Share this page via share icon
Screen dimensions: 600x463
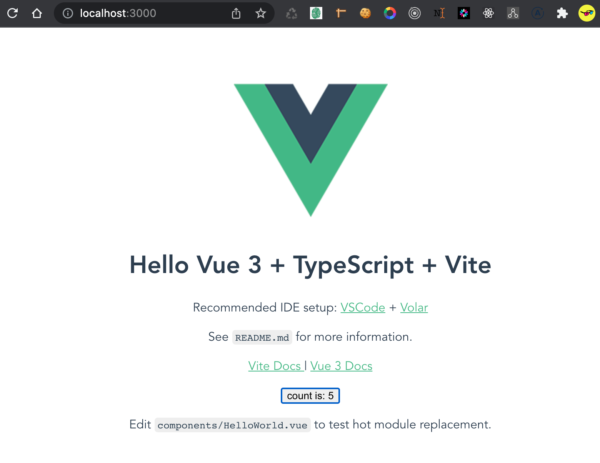point(236,13)
